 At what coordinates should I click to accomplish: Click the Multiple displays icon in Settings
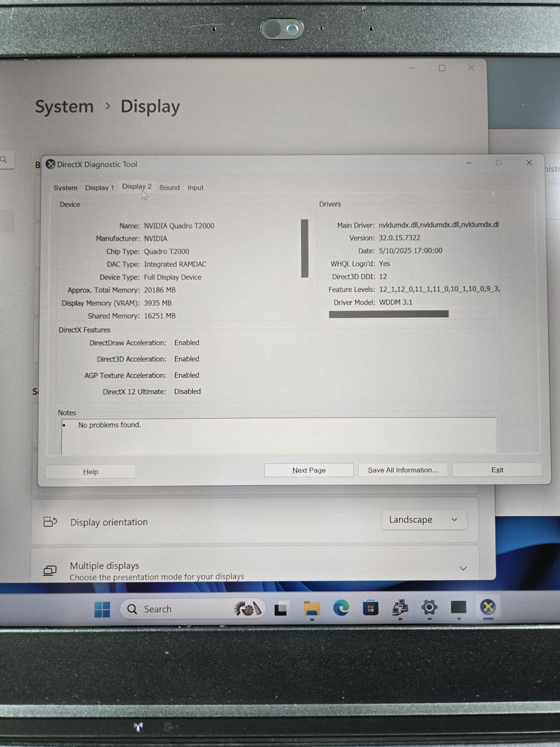[x=50, y=570]
